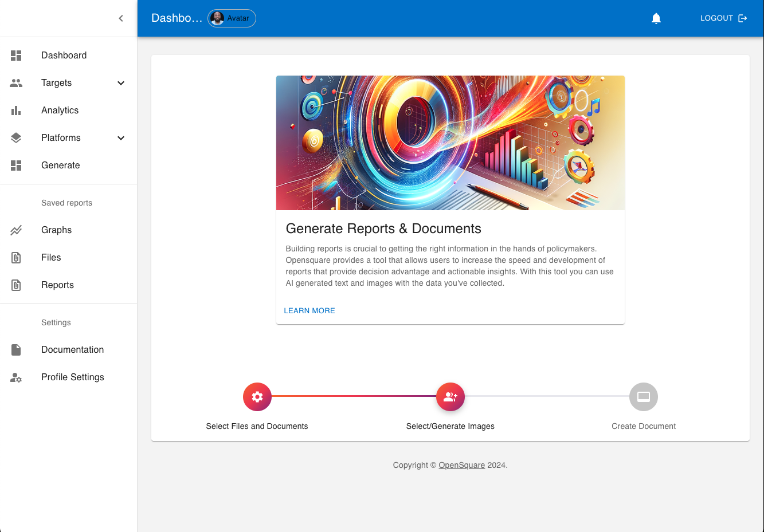Open the Documentation page
The image size is (764, 532).
[69, 350]
